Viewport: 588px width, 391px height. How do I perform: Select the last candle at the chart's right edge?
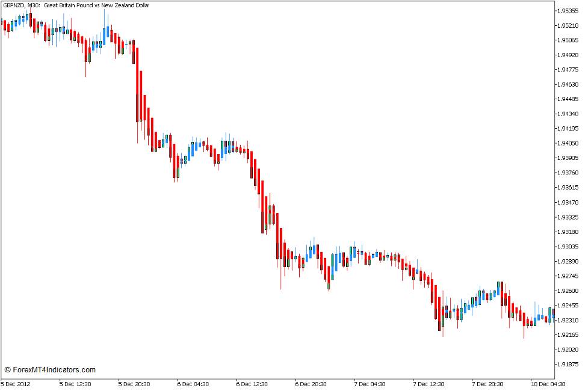point(554,313)
